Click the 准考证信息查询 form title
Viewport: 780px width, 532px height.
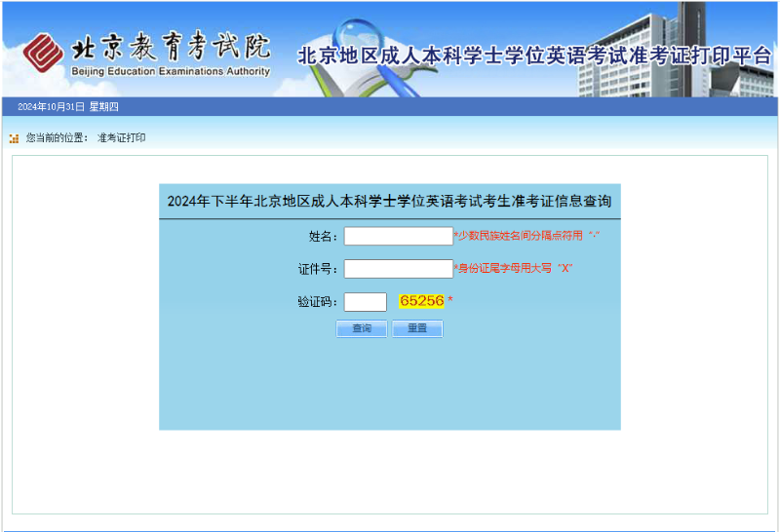pyautogui.click(x=389, y=202)
